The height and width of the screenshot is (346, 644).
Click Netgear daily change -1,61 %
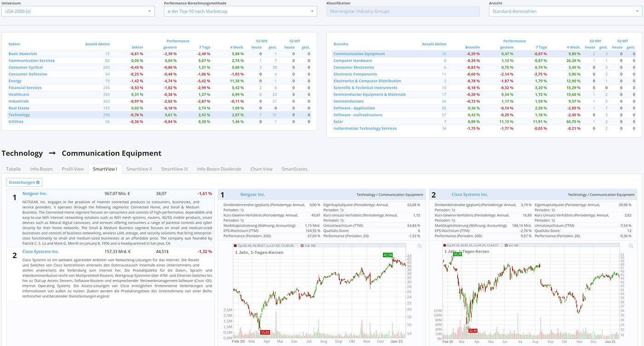(x=205, y=194)
